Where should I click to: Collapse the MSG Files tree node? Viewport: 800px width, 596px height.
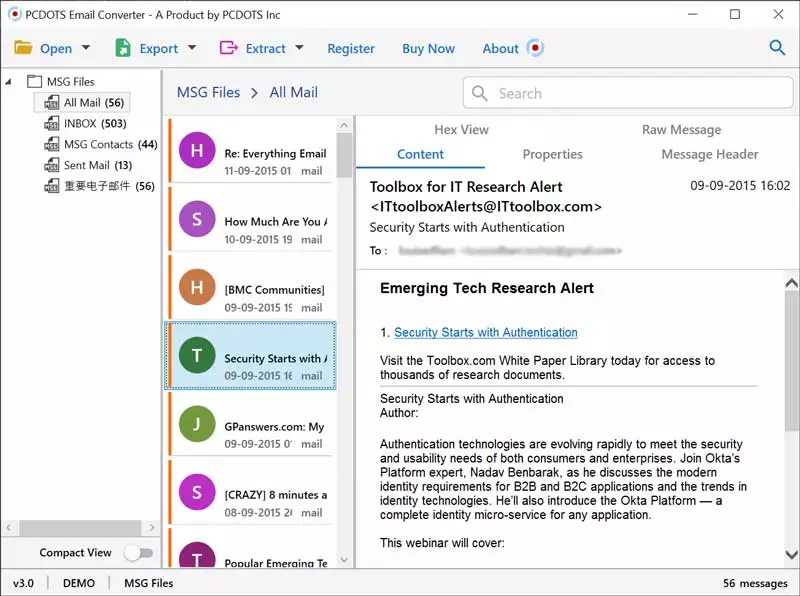[8, 82]
